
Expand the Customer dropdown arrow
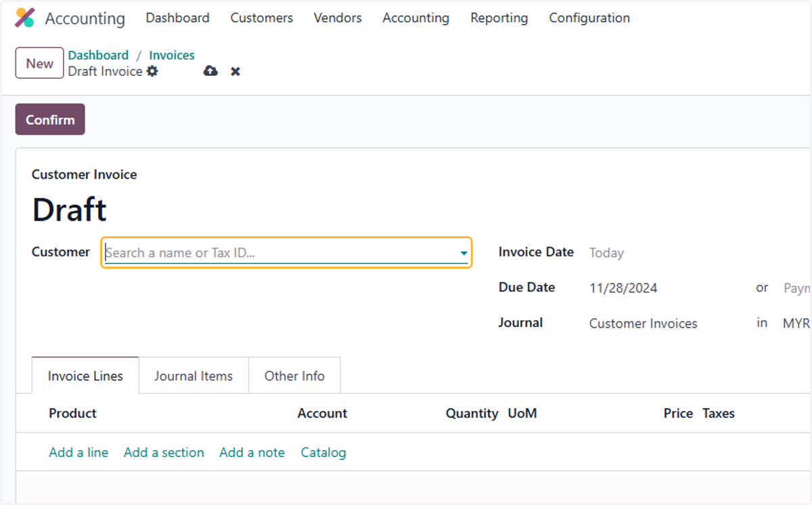[x=464, y=253]
